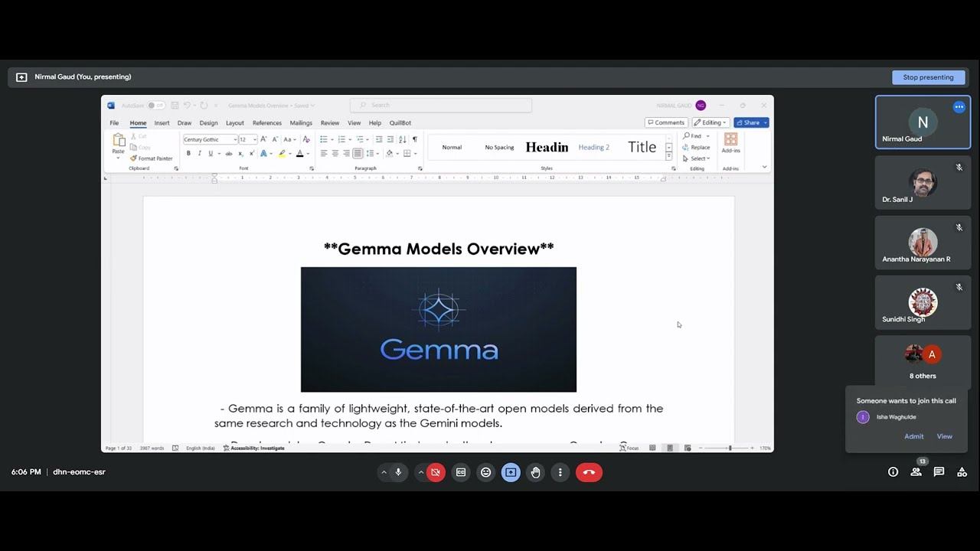Justify the paragraph text
Screen dimensions: 980x551
point(358,154)
